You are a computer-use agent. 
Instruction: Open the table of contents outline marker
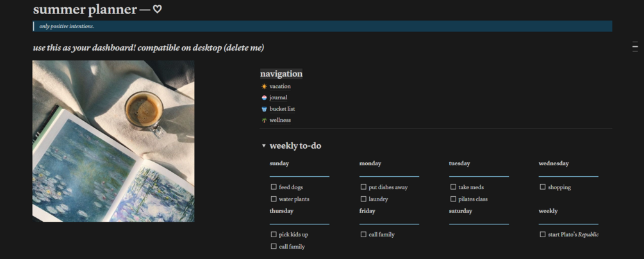tap(635, 46)
